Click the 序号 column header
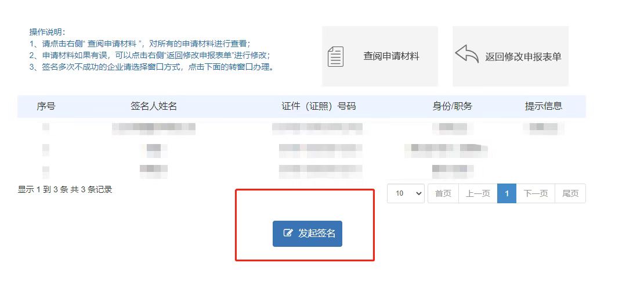The width and height of the screenshot is (644, 284). click(x=46, y=106)
